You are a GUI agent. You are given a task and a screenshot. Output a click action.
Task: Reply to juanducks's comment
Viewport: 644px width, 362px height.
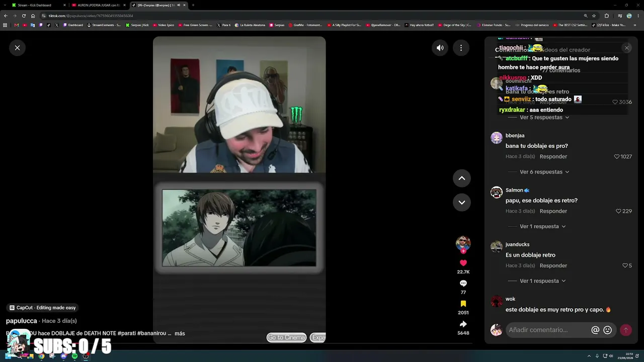click(x=553, y=265)
